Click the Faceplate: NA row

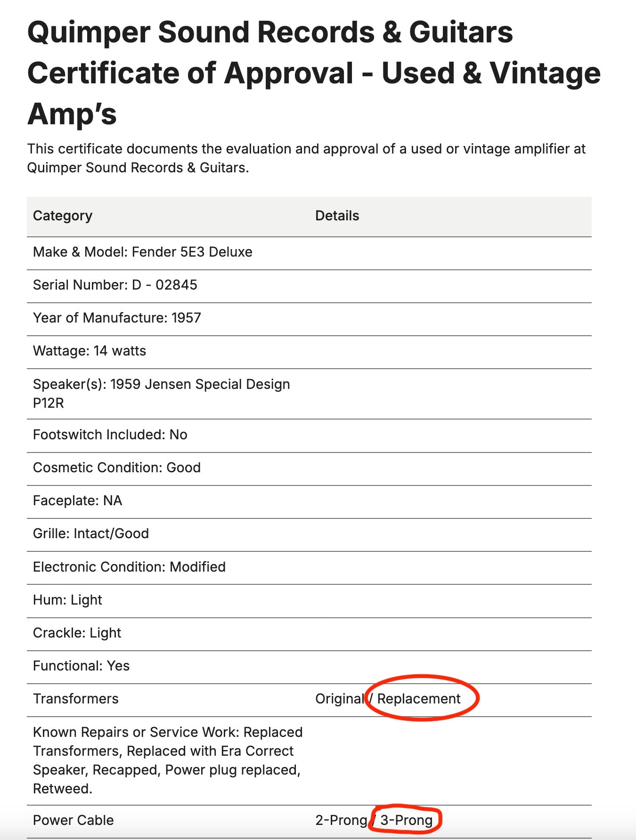(x=77, y=501)
